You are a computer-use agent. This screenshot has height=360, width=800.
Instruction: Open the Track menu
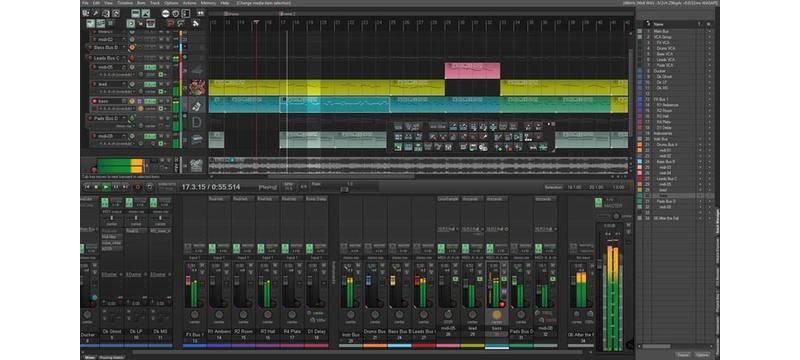pyautogui.click(x=155, y=3)
